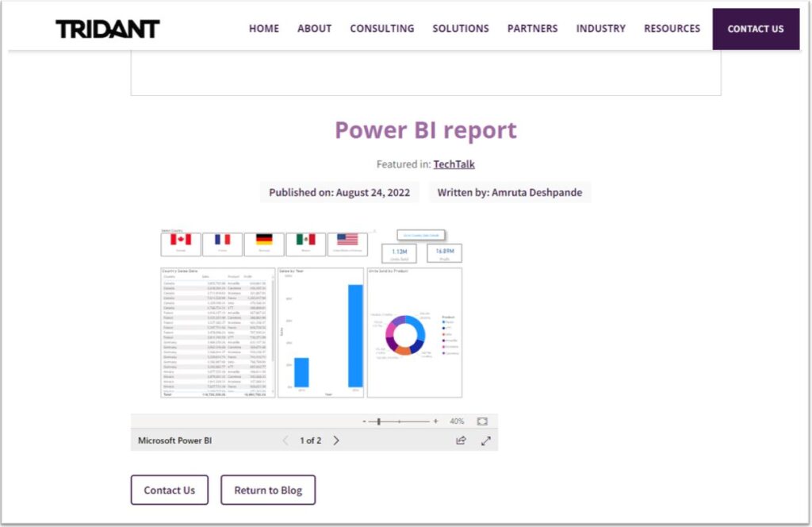Screen dimensions: 812x527
Task: Click the Tridant logo
Action: click(x=106, y=27)
